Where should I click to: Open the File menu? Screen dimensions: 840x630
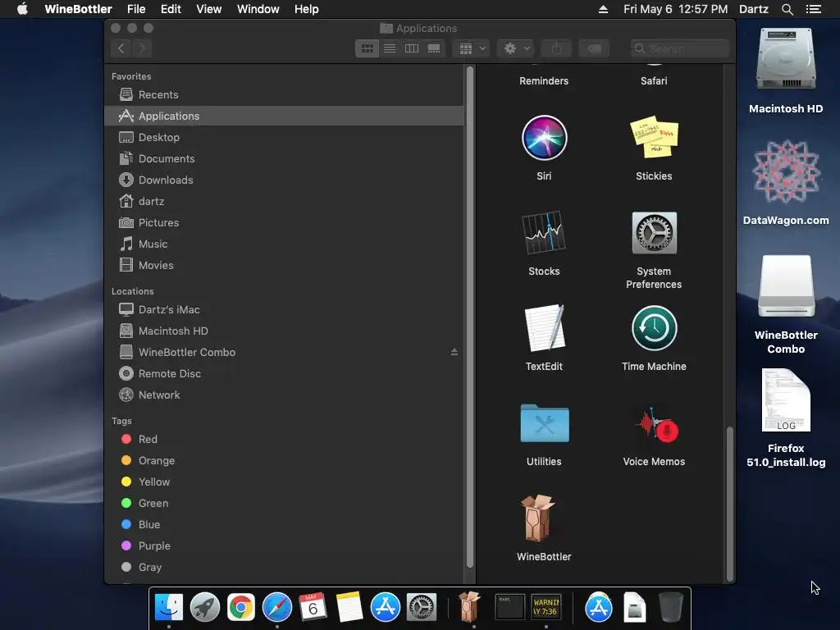[136, 9]
